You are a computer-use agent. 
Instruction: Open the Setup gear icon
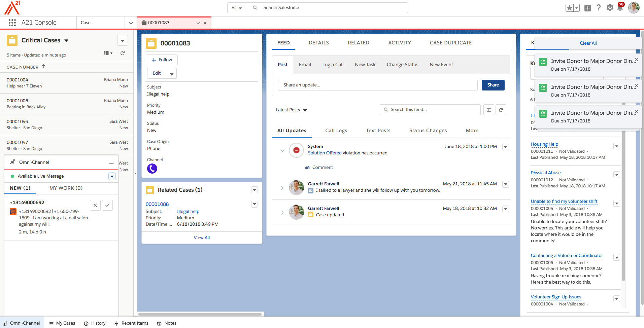pos(610,8)
